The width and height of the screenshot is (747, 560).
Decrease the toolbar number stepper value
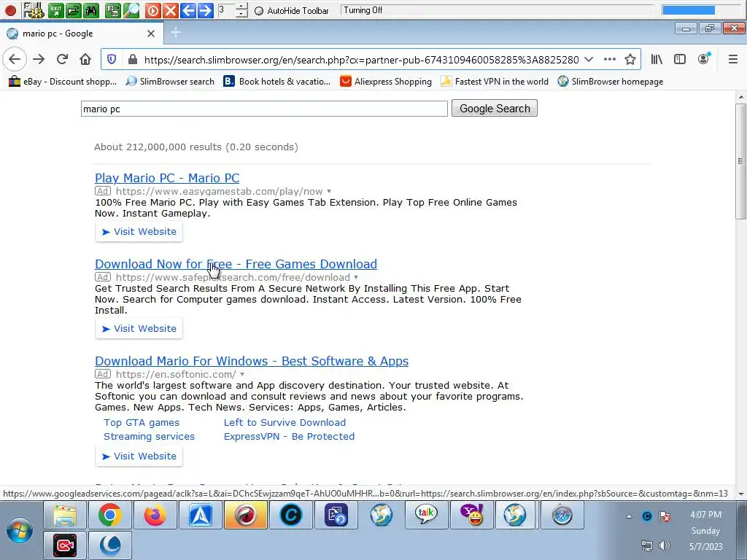241,13
